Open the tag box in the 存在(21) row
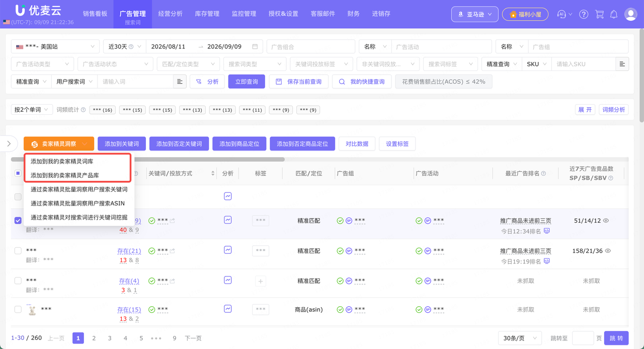The height and width of the screenshot is (349, 644). click(x=261, y=250)
